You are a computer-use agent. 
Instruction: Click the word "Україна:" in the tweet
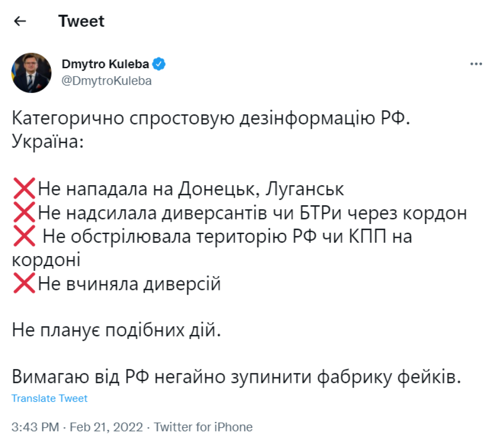pyautogui.click(x=48, y=141)
